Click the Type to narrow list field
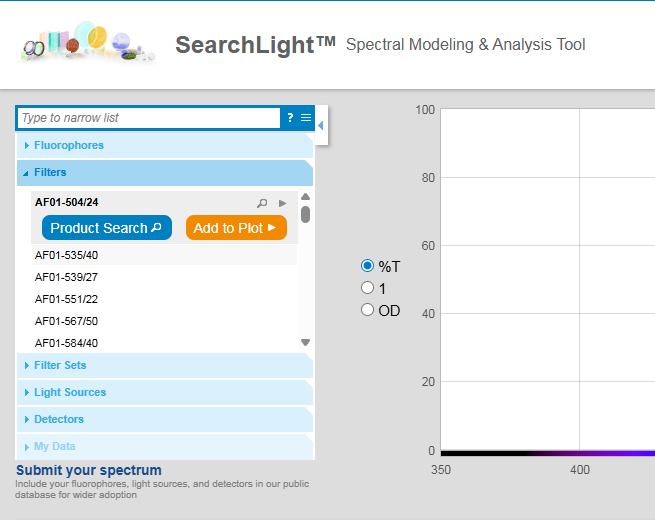 (149, 118)
